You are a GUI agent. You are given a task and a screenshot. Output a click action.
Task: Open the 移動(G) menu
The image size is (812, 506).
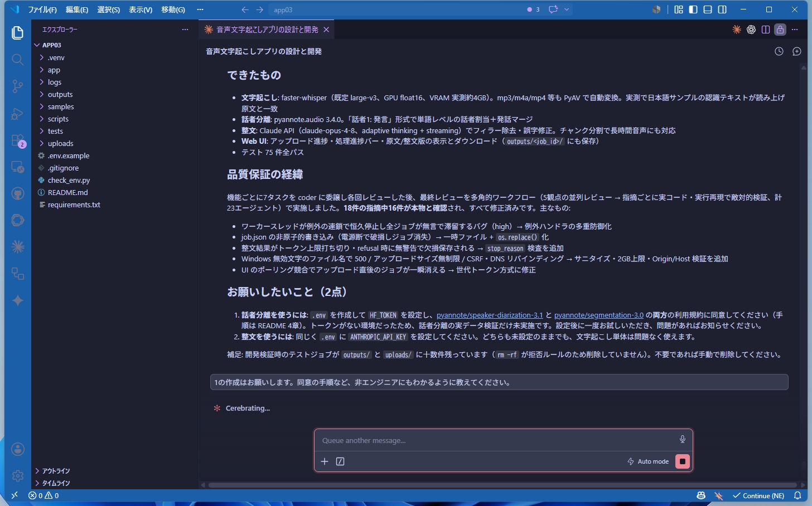pos(173,9)
